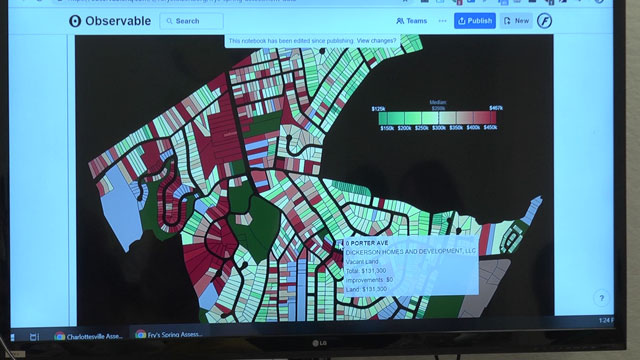Switch to Charlottesville Assessment taskbar window
This screenshot has height=360, width=640.
click(x=89, y=336)
